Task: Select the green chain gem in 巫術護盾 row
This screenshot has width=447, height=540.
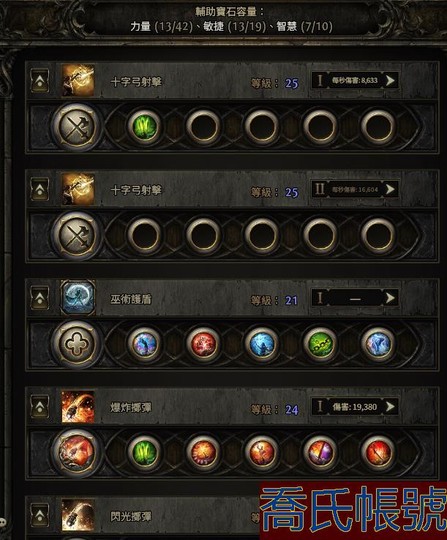Action: coord(320,343)
